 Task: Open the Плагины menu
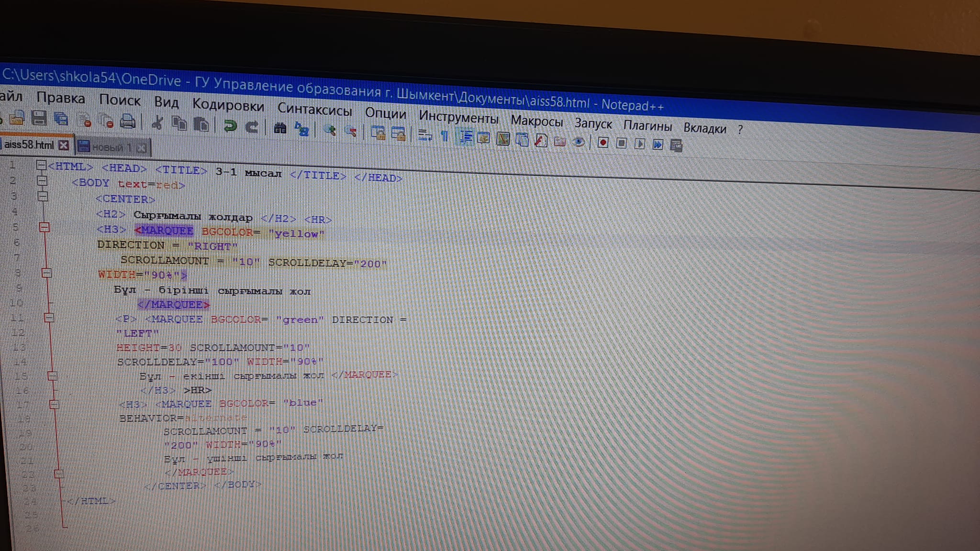pyautogui.click(x=647, y=126)
